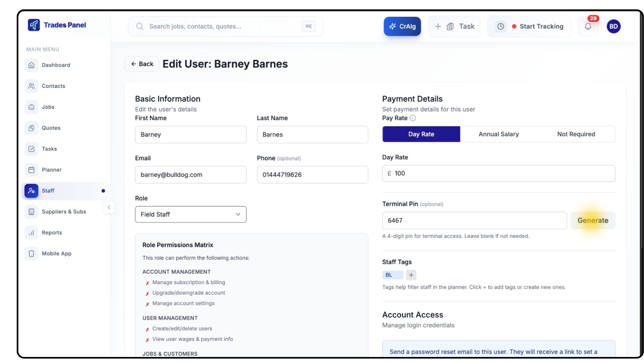Add a staff tag with plus

pos(411,275)
